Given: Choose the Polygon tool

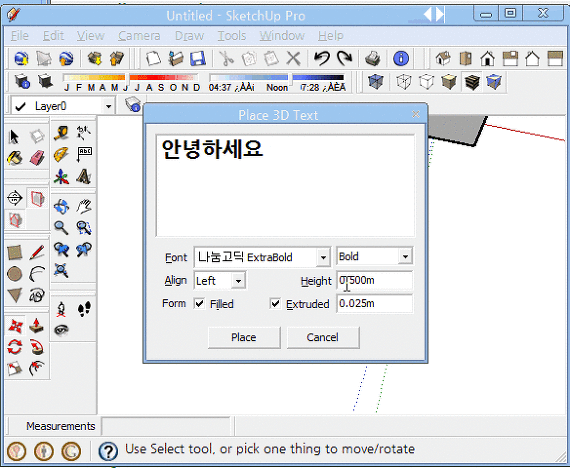Looking at the screenshot, I should [x=15, y=295].
